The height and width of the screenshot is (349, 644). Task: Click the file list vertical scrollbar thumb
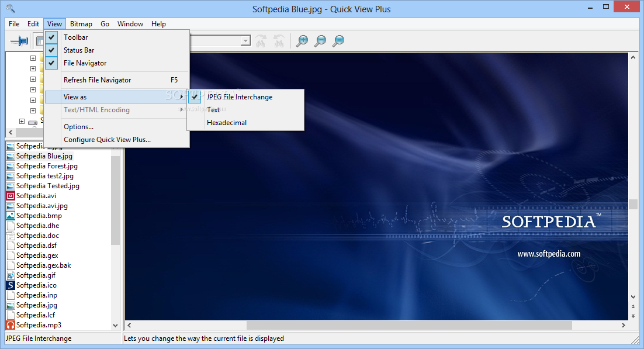[115, 200]
